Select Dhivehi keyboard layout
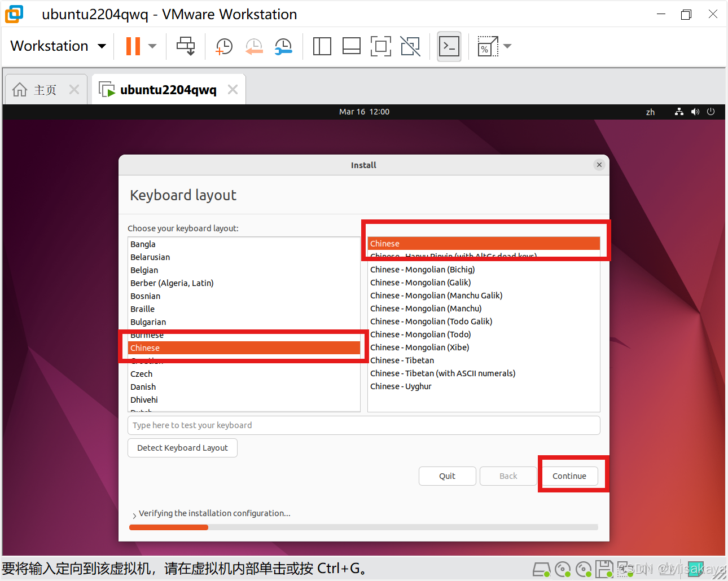Image resolution: width=728 pixels, height=581 pixels. coord(244,400)
